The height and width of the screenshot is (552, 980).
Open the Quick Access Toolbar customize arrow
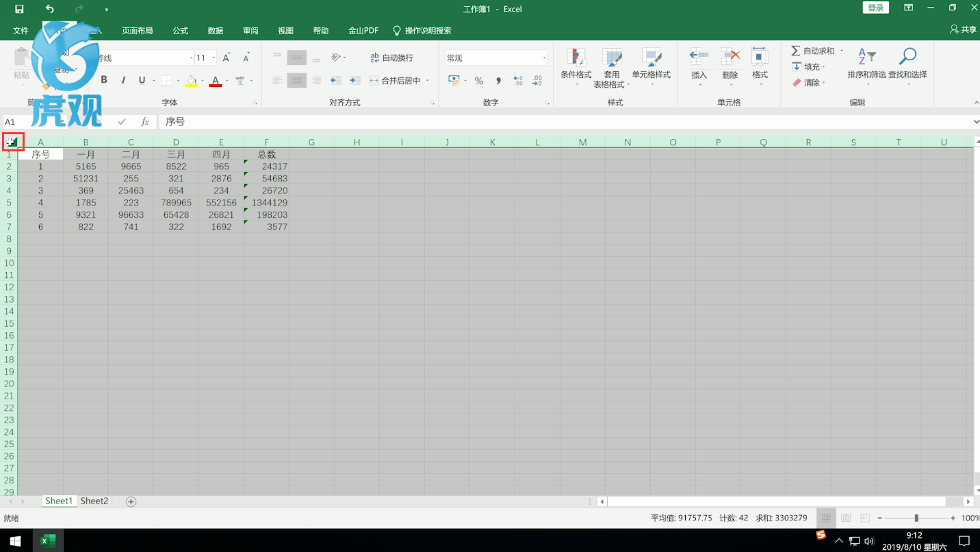coord(107,10)
